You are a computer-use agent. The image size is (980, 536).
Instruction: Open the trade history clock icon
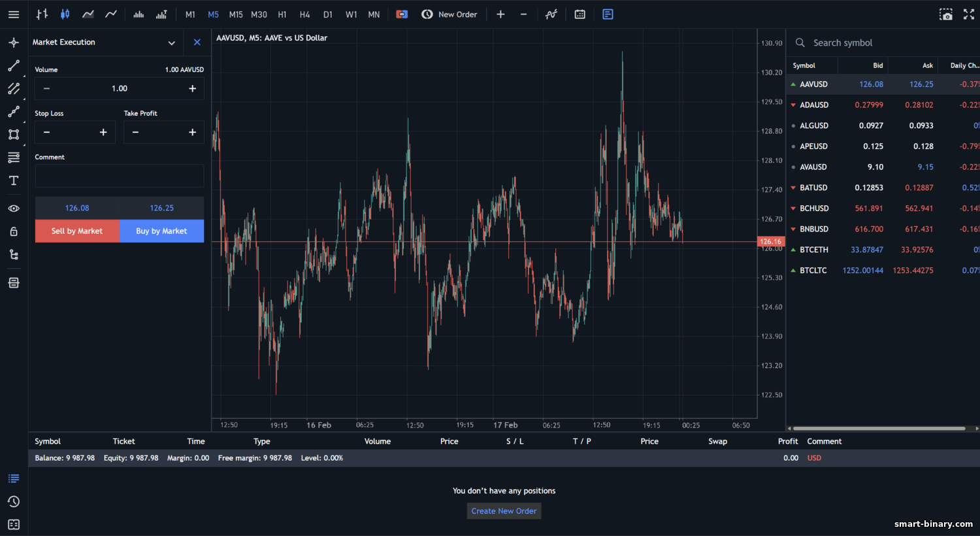click(x=14, y=501)
